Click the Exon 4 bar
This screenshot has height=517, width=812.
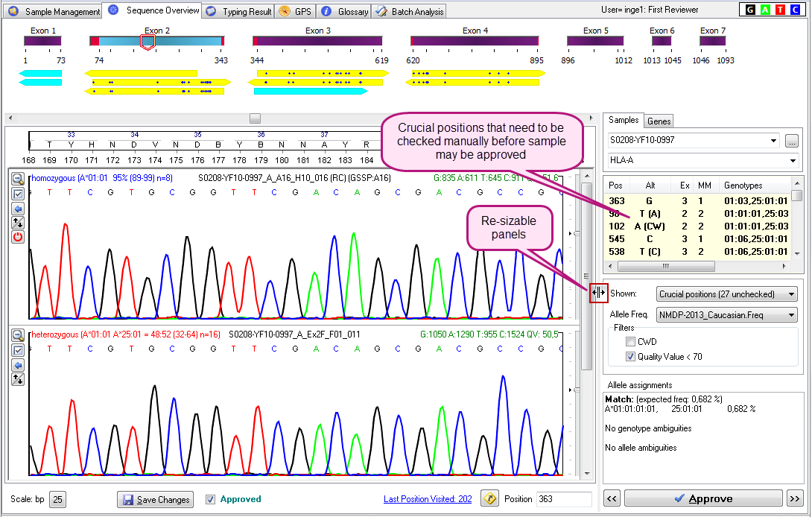pyautogui.click(x=475, y=41)
